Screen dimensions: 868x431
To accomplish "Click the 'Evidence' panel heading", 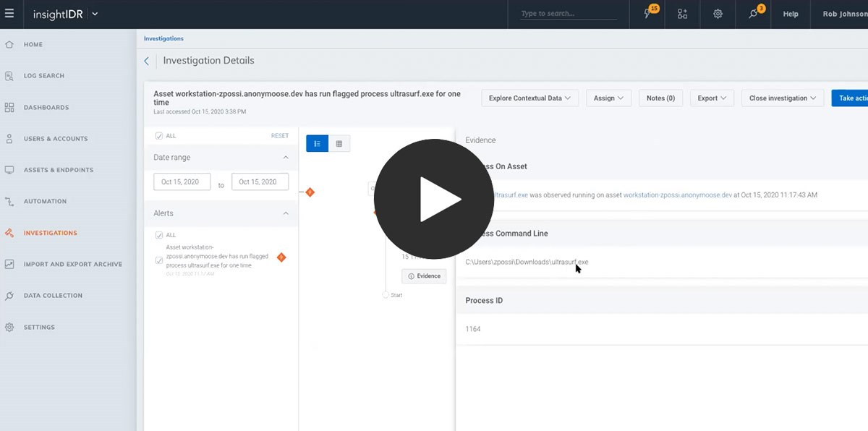I will [481, 140].
